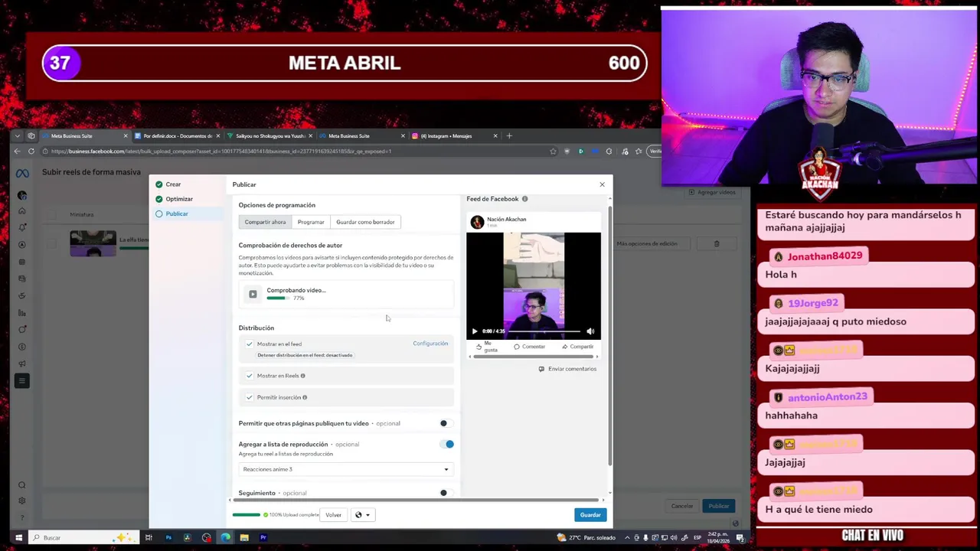The height and width of the screenshot is (551, 980).
Task: Choose Programar scheduling option
Action: pos(311,222)
